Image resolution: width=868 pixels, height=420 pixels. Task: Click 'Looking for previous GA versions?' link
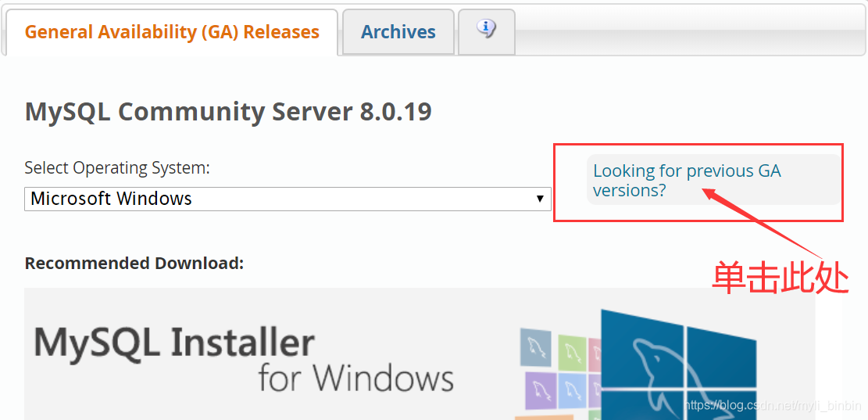[687, 180]
